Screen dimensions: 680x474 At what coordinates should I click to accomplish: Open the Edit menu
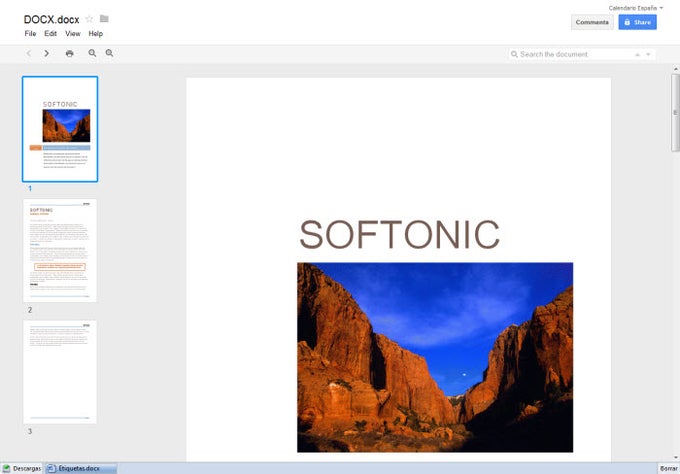[50, 33]
